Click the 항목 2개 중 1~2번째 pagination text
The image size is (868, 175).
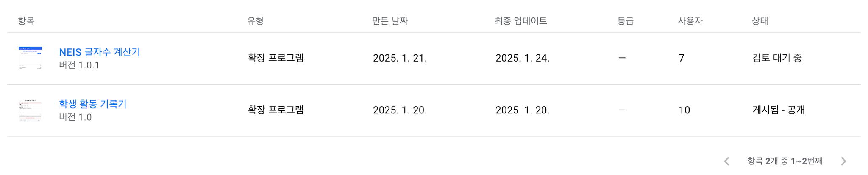[785, 161]
